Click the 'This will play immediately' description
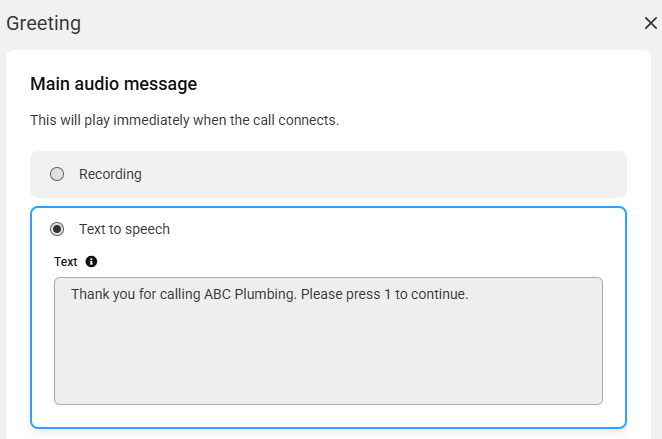Image resolution: width=662 pixels, height=439 pixels. point(184,120)
